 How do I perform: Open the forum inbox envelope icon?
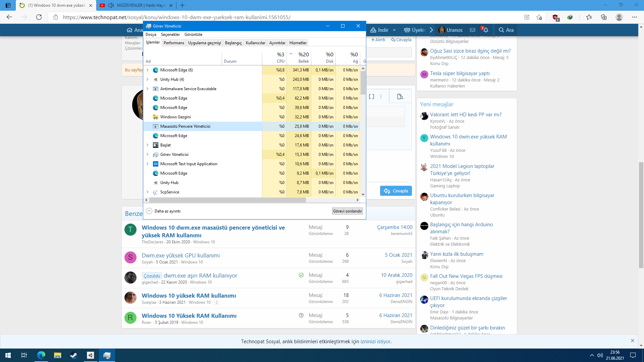click(473, 30)
